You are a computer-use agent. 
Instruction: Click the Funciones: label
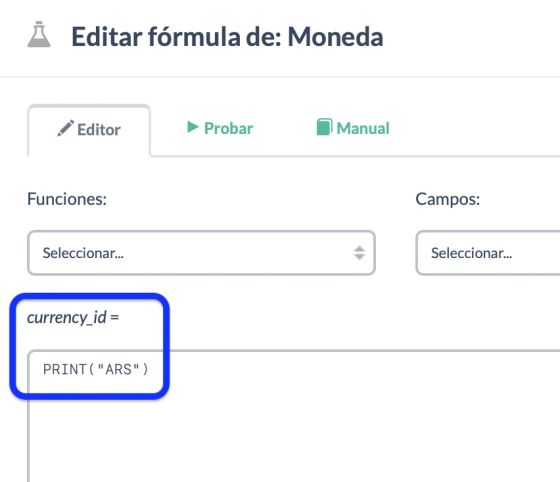tap(67, 199)
